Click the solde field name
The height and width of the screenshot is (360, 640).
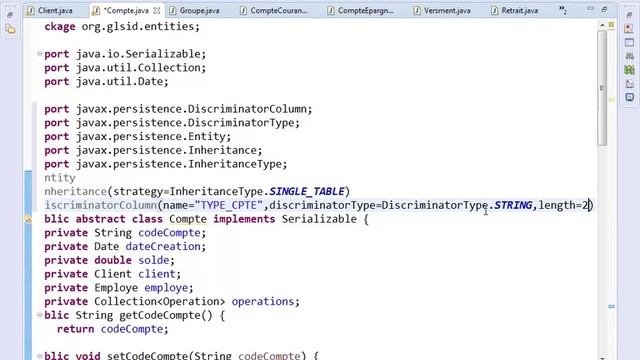coord(153,260)
